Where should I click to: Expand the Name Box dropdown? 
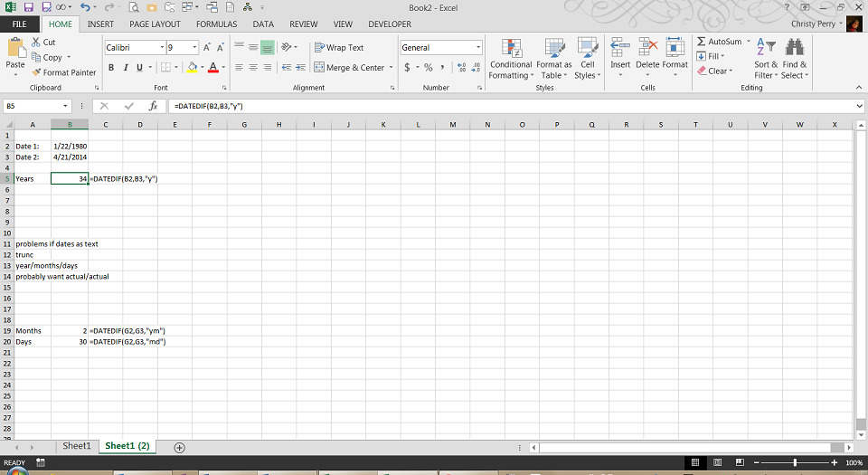click(x=65, y=106)
